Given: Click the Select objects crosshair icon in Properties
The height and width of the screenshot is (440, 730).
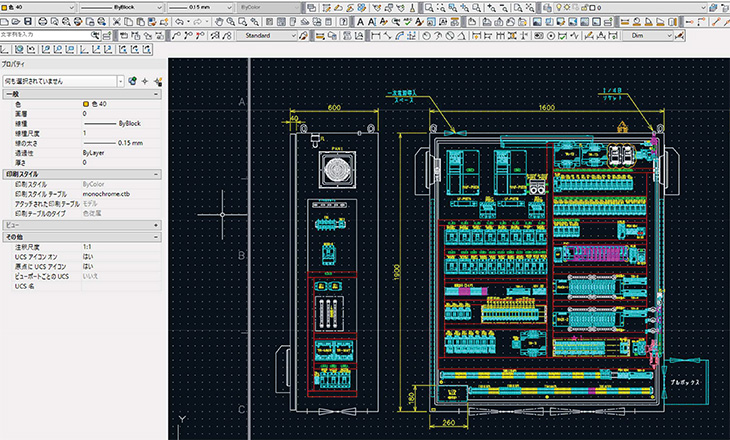Looking at the screenshot, I should coord(145,81).
